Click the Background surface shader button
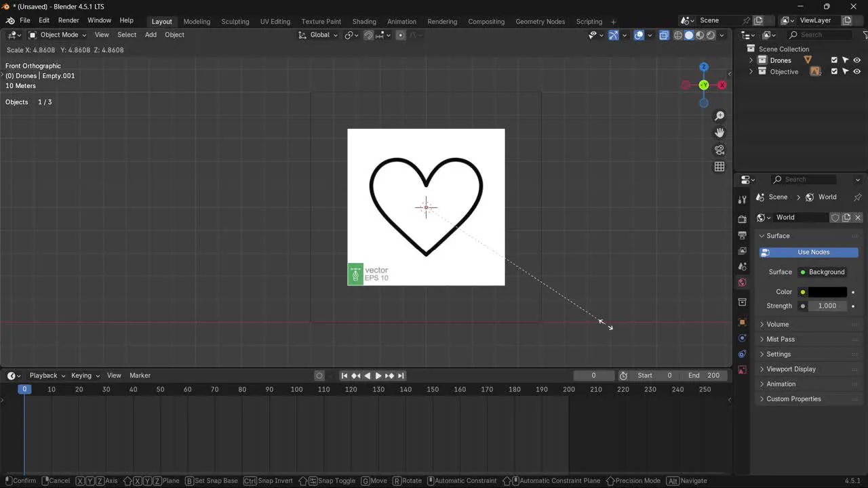 pyautogui.click(x=822, y=272)
